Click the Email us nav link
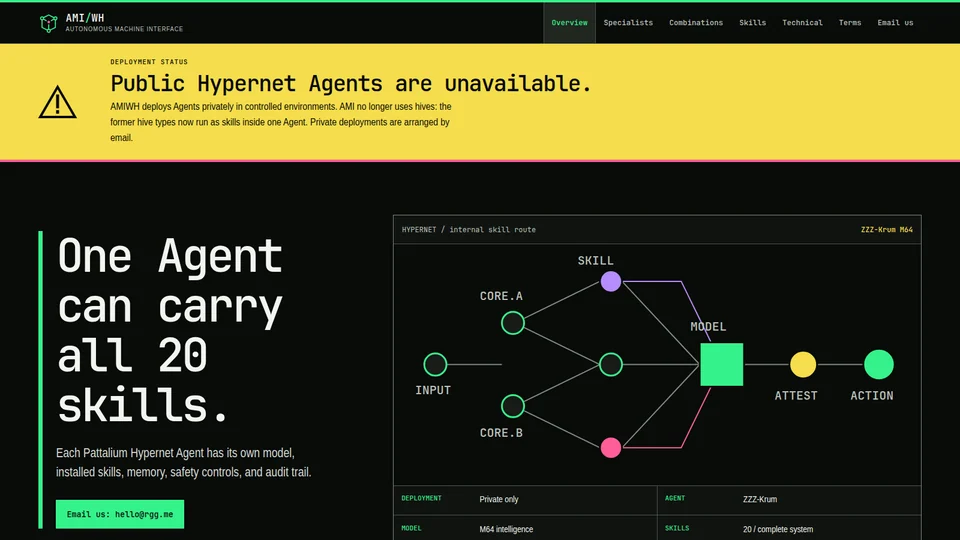This screenshot has width=960, height=540. (x=895, y=23)
